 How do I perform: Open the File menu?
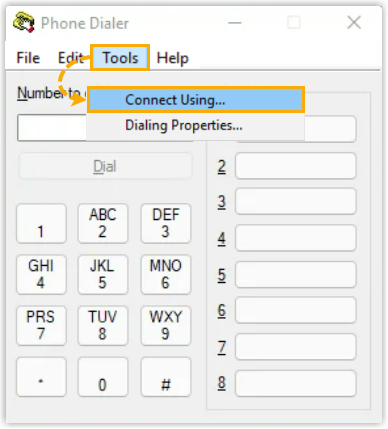pyautogui.click(x=28, y=58)
